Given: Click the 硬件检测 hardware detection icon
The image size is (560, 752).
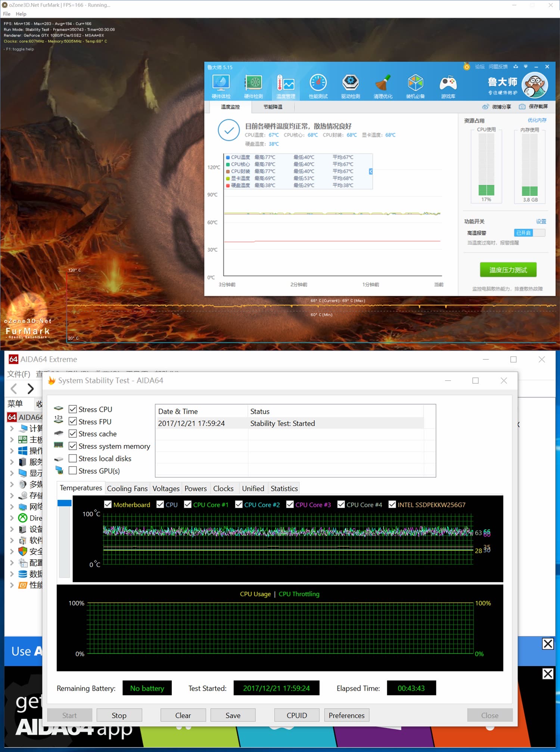Looking at the screenshot, I should click(x=253, y=86).
